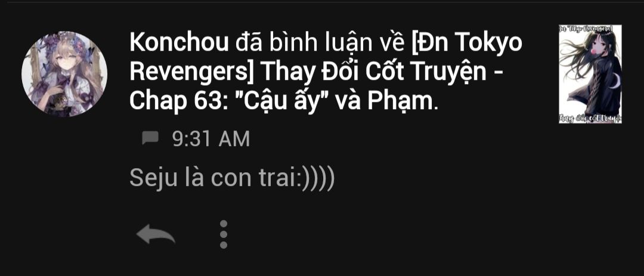644x276 pixels.
Task: Open the three-dot more options menu
Action: [224, 234]
